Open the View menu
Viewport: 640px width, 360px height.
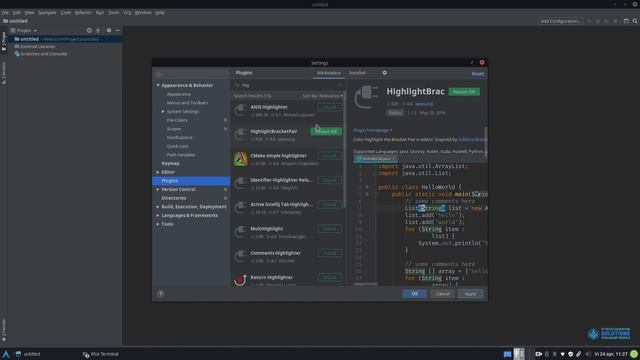[29, 13]
